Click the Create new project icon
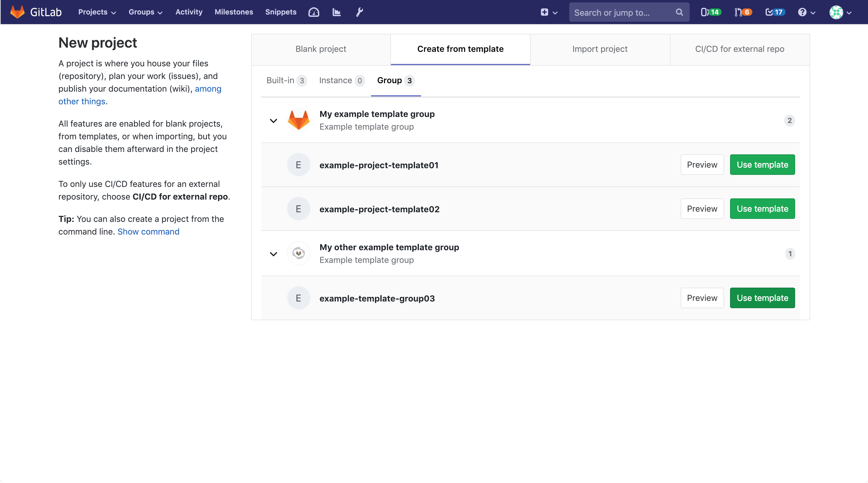The height and width of the screenshot is (483, 868). click(544, 12)
